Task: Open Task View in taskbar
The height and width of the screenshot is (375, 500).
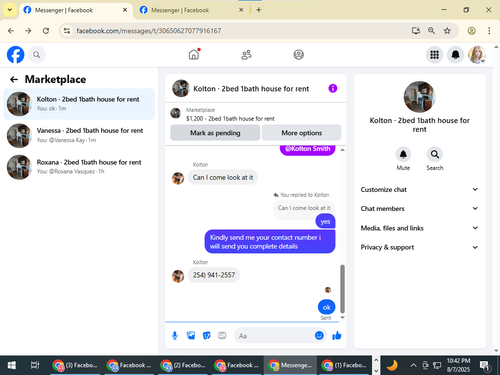Action: pos(35,365)
